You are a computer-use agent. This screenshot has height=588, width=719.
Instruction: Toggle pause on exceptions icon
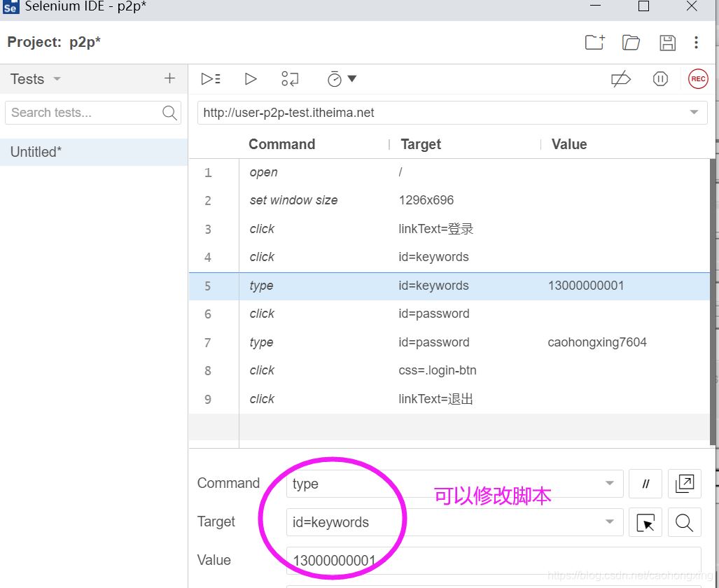(660, 79)
